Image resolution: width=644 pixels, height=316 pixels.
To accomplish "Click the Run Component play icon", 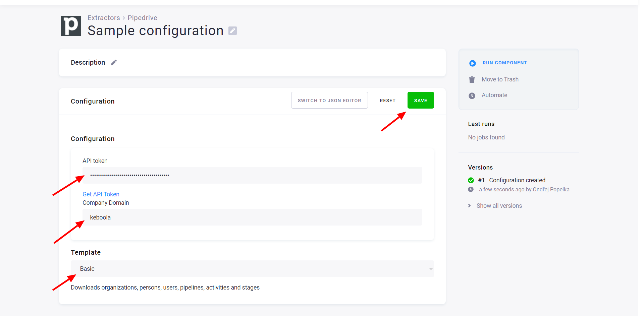I will 472,63.
